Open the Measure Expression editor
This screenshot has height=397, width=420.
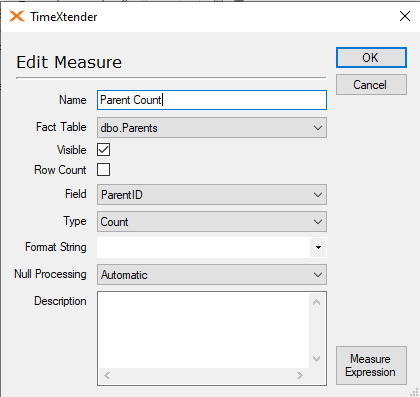pyautogui.click(x=371, y=365)
